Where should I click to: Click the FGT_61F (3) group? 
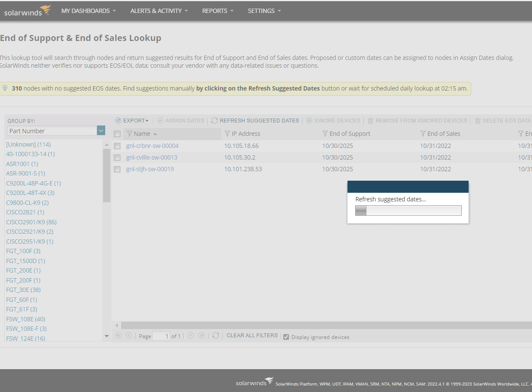pos(22,309)
